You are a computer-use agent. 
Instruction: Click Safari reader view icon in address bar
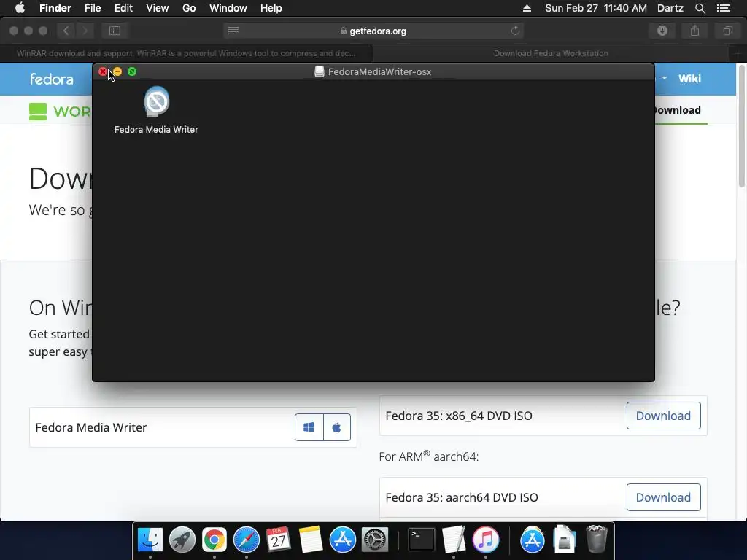coord(233,31)
